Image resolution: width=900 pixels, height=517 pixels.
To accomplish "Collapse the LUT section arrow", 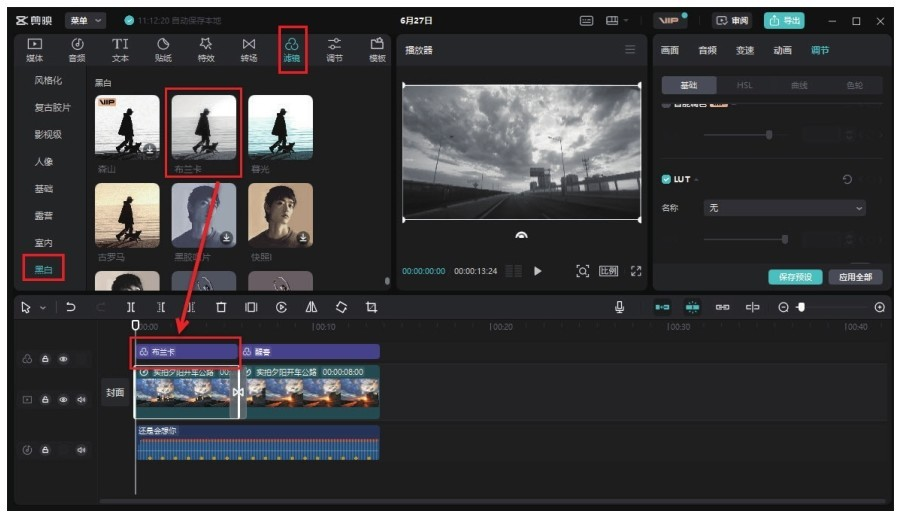I will pos(696,180).
